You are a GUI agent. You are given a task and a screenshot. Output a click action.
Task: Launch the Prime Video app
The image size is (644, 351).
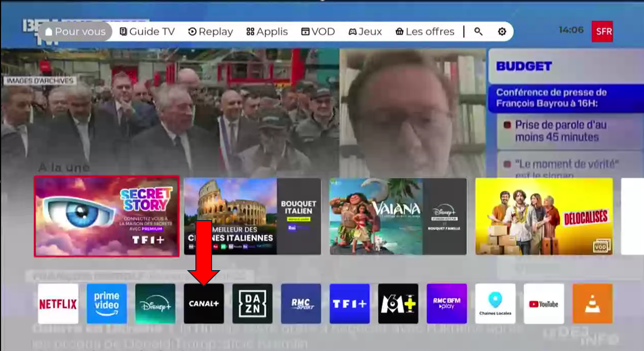pyautogui.click(x=107, y=304)
